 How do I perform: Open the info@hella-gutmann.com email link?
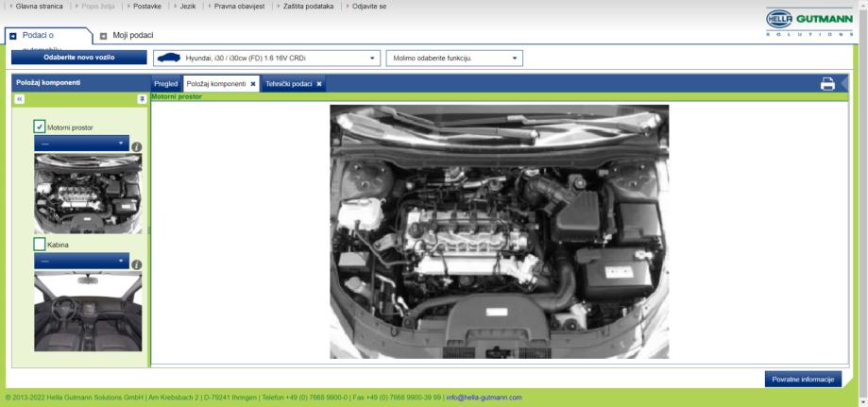click(484, 398)
